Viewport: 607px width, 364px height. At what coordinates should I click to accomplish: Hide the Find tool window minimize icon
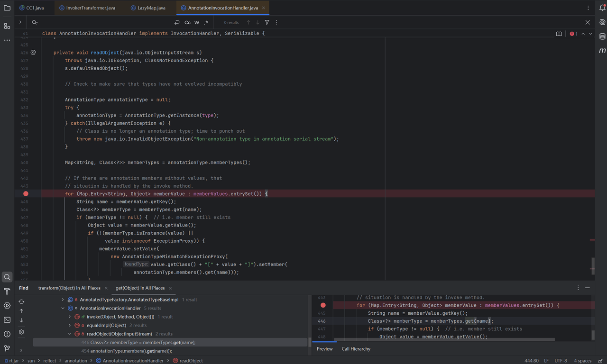coord(588,288)
